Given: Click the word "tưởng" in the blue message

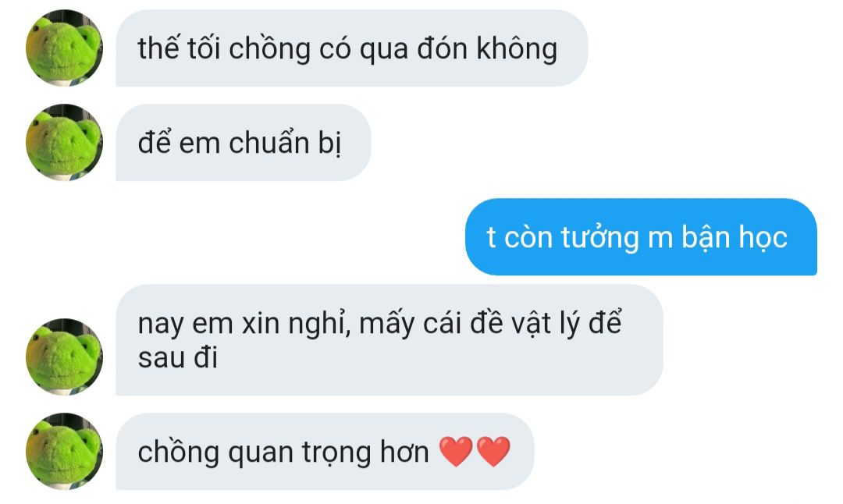Looking at the screenshot, I should click(599, 239).
